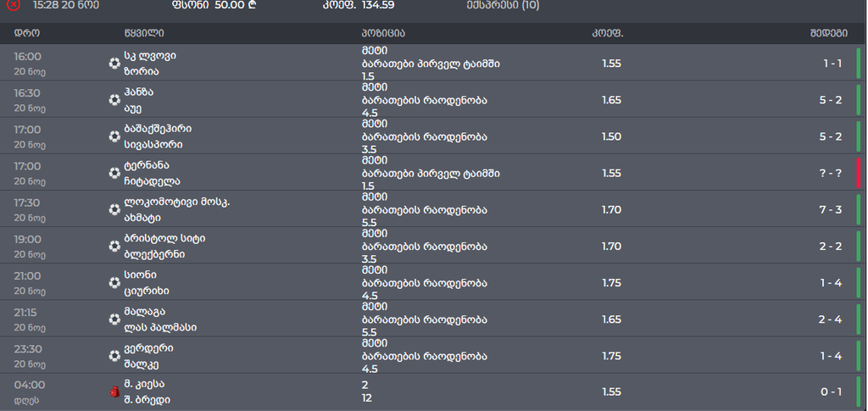Click the დრო column header
The height and width of the screenshot is (411, 868).
[26, 33]
